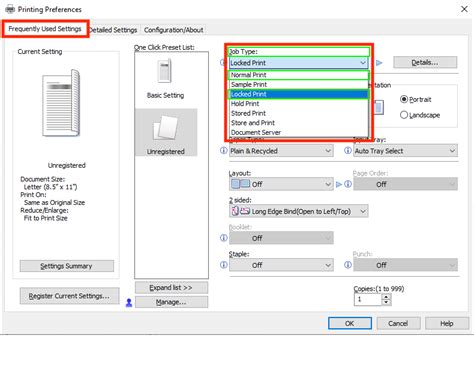
Task: Choose Hold Print from the list
Action: tap(299, 104)
